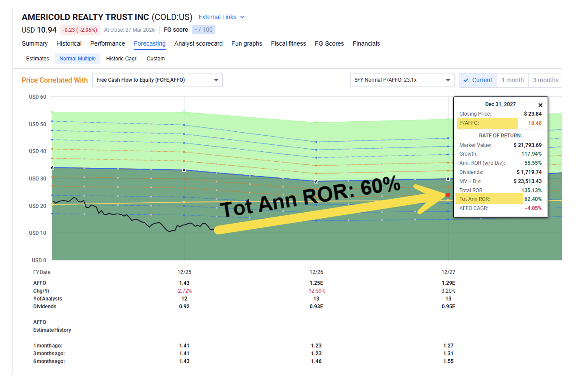
Task: Close the Dec 31, 2027 tooltip popup
Action: (540, 105)
